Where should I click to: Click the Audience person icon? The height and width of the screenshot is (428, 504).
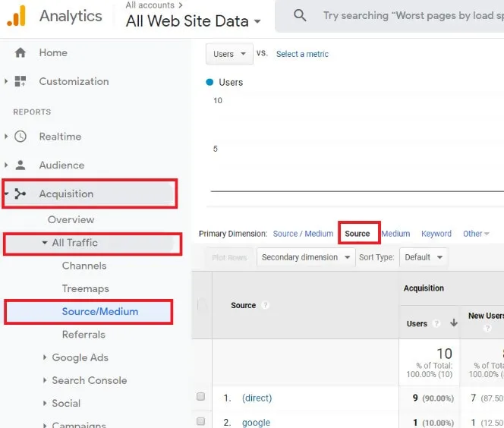point(20,165)
